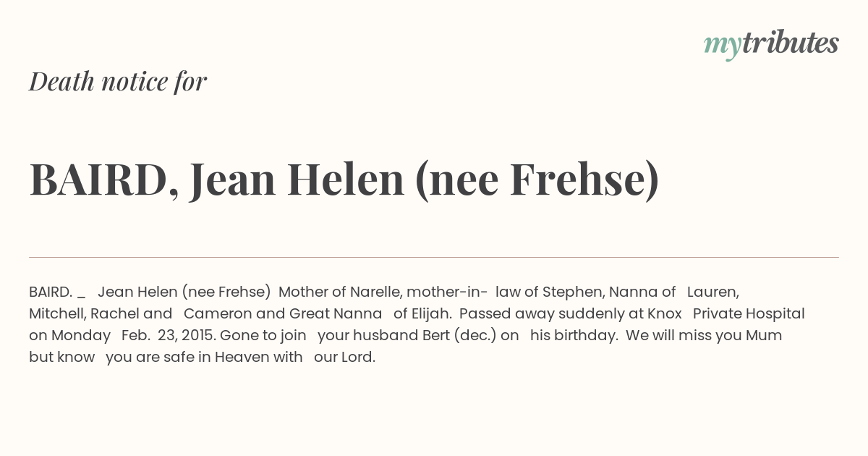Click the words "his birthday" in the notice

(x=573, y=337)
